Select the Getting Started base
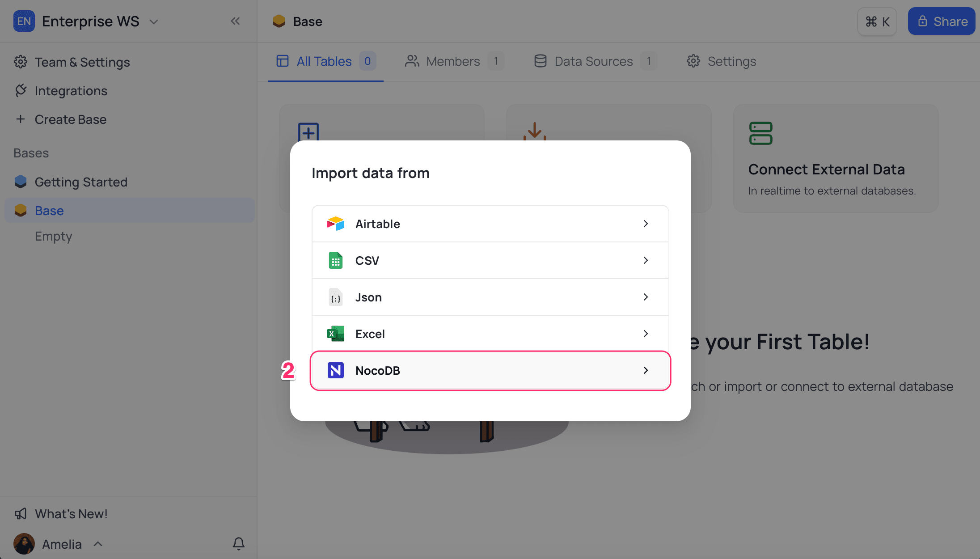 [81, 182]
